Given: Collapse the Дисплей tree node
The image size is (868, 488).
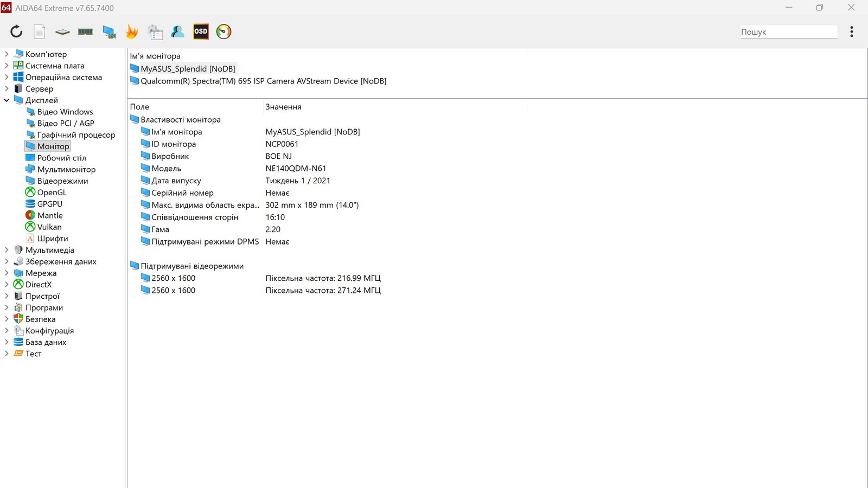Looking at the screenshot, I should (x=7, y=100).
